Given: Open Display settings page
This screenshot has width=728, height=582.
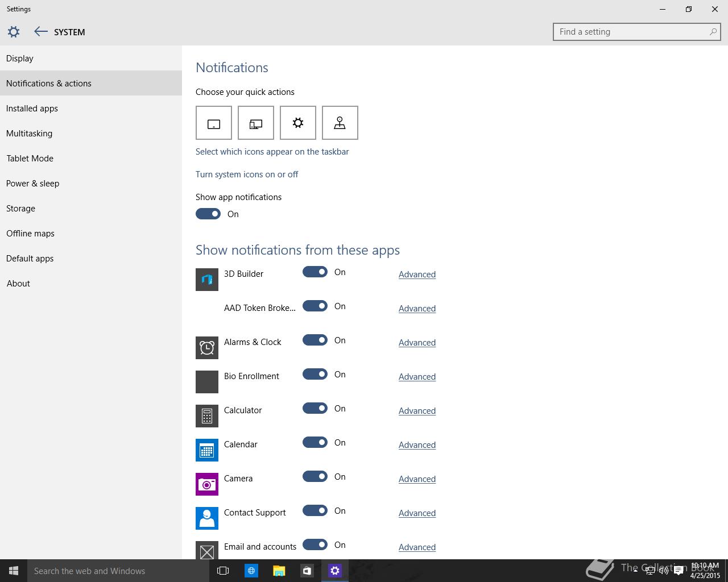Looking at the screenshot, I should tap(91, 58).
